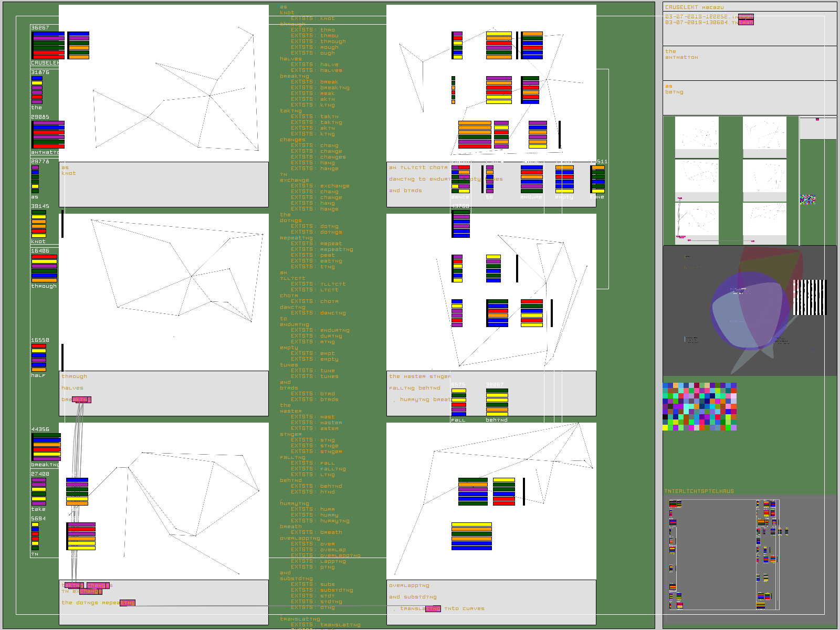Click the 'breaking' color bar stack
The image size is (840, 630).
pyautogui.click(x=47, y=447)
